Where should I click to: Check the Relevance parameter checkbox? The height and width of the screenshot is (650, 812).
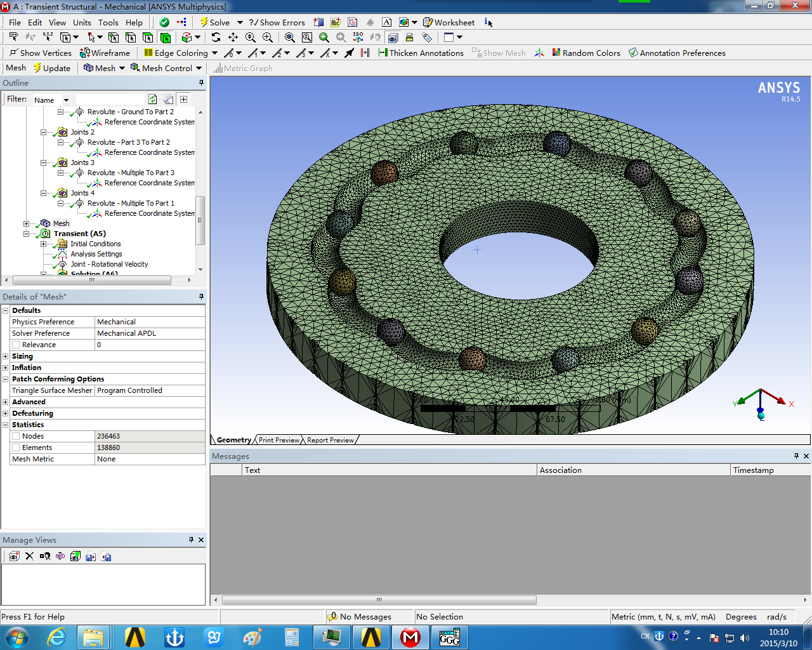(x=16, y=345)
